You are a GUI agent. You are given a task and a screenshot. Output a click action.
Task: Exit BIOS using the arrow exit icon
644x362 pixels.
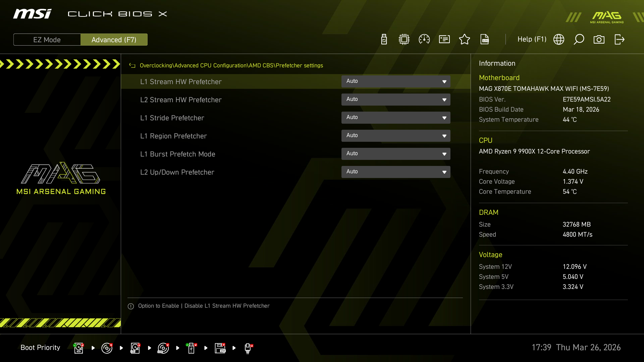(x=620, y=39)
